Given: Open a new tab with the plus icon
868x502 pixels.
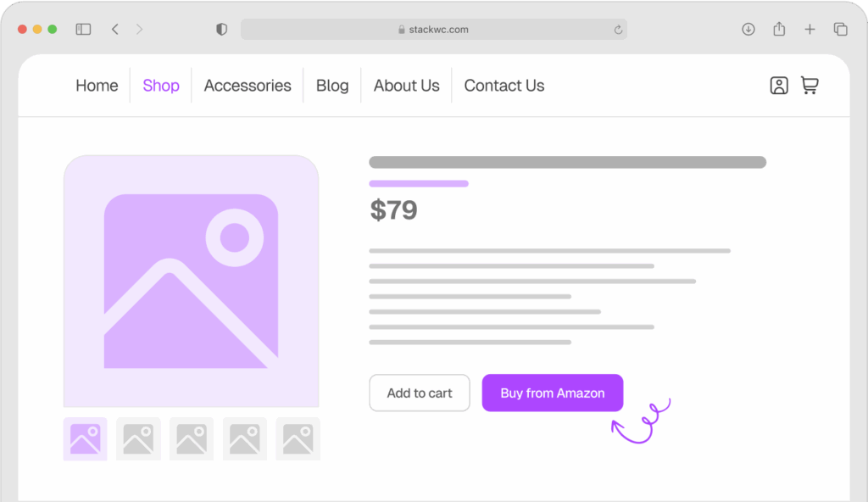Looking at the screenshot, I should (810, 28).
